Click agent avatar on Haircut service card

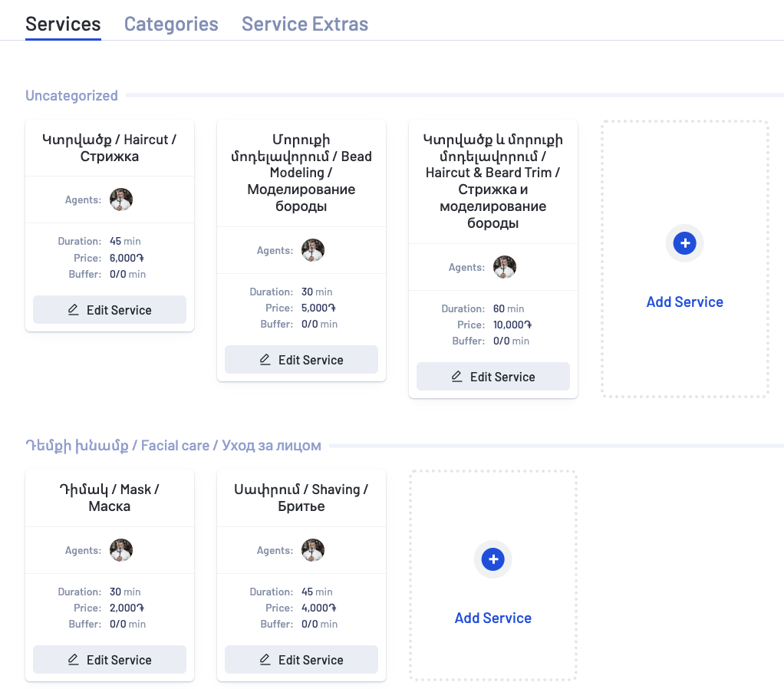tap(121, 199)
